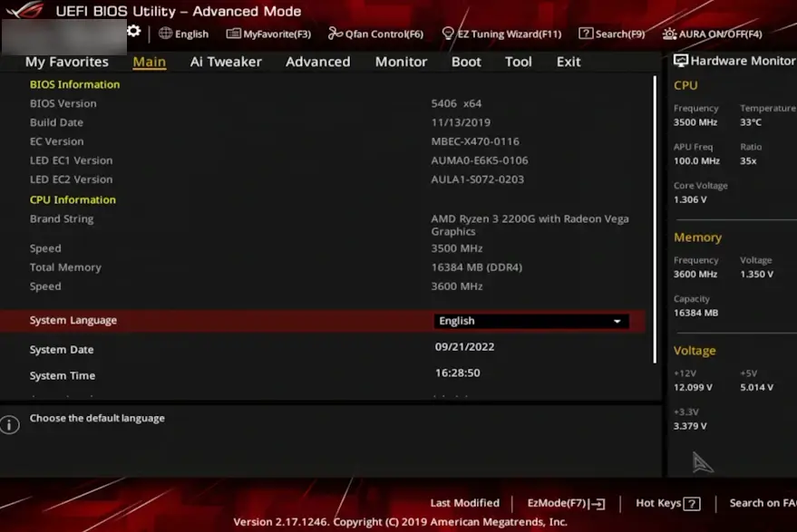Click the BIOS Version row label

point(63,103)
